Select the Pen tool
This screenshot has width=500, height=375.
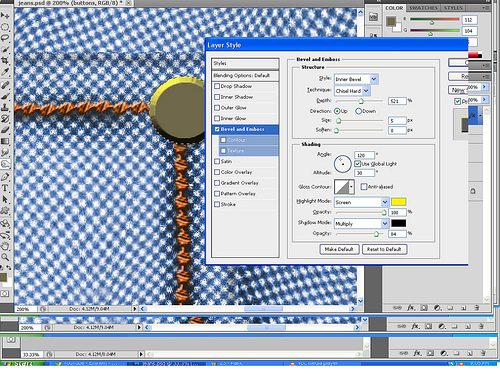coord(5,177)
